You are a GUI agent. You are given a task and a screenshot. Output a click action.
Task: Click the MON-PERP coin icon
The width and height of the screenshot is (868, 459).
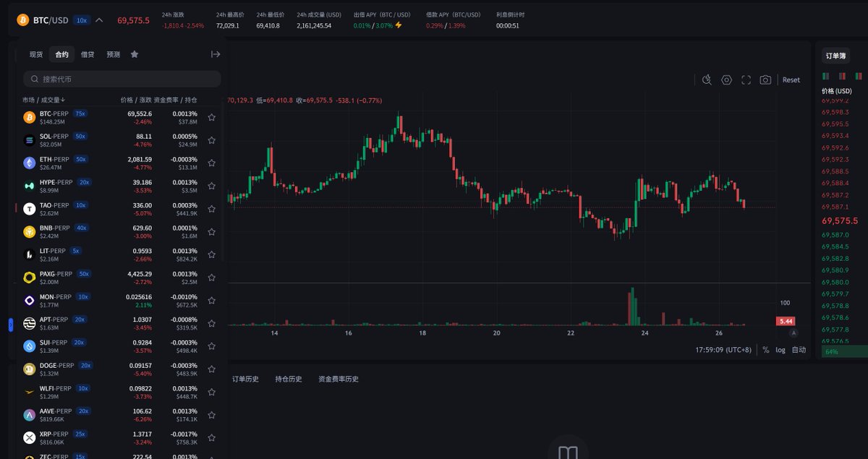point(30,301)
